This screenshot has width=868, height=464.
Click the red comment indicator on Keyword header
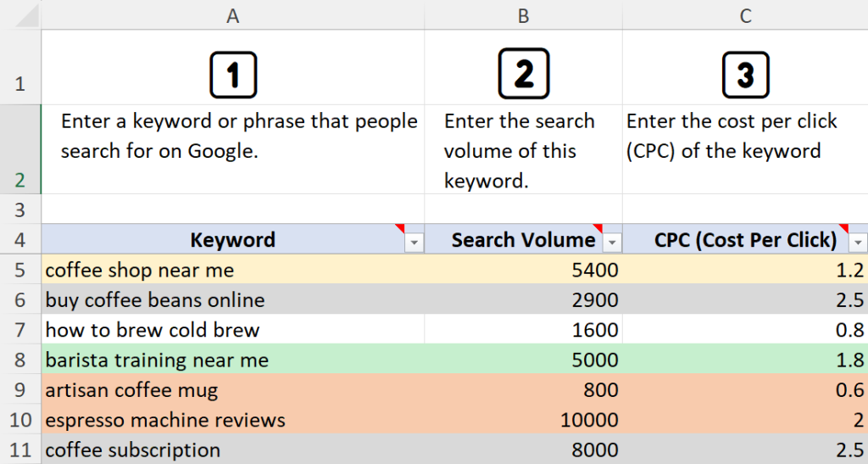pyautogui.click(x=400, y=228)
